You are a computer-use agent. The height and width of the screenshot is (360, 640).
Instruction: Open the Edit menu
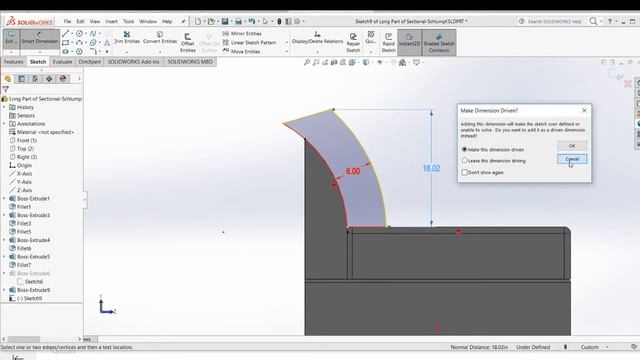point(80,21)
